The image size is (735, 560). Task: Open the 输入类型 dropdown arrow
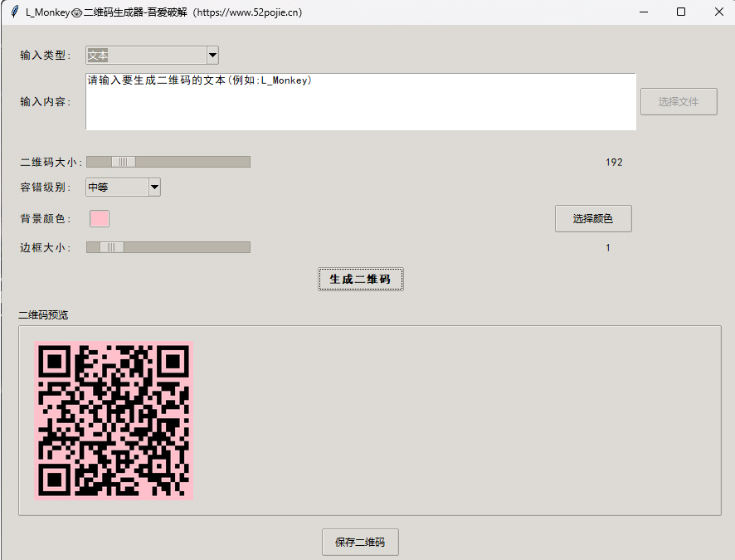click(212, 56)
